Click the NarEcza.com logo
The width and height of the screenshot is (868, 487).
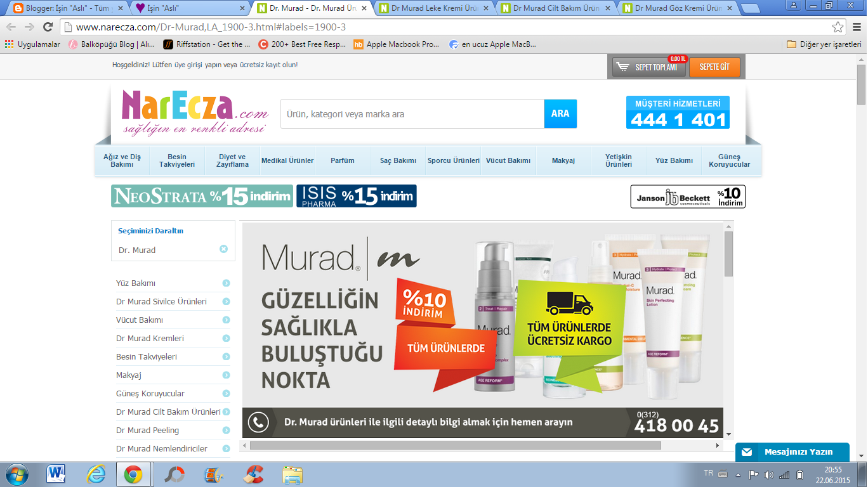[195, 112]
